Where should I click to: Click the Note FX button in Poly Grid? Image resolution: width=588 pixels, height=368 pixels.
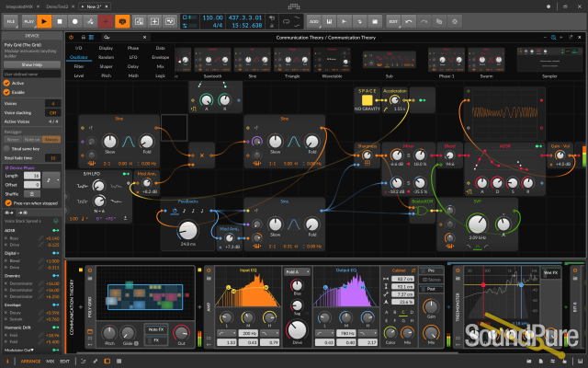156,328
